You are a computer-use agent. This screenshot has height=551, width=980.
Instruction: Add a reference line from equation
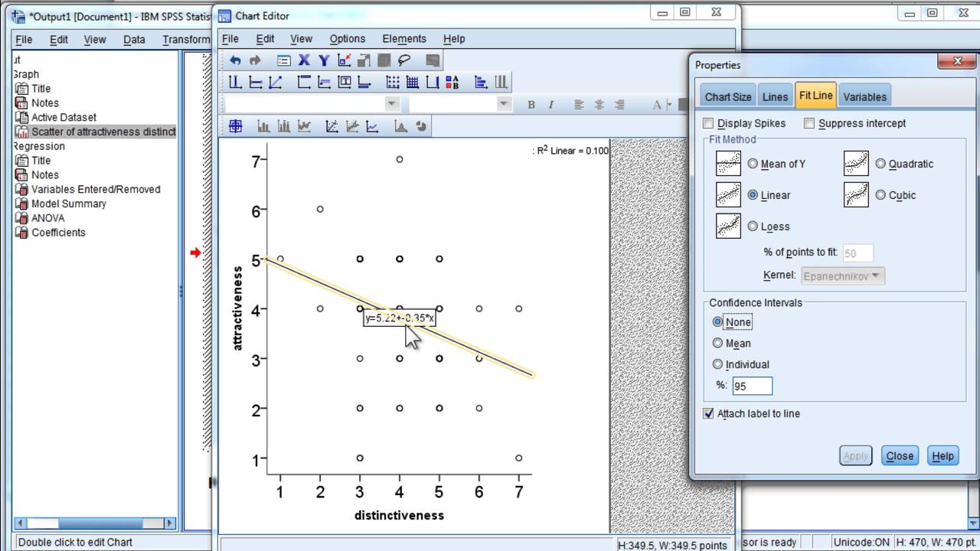click(x=275, y=82)
